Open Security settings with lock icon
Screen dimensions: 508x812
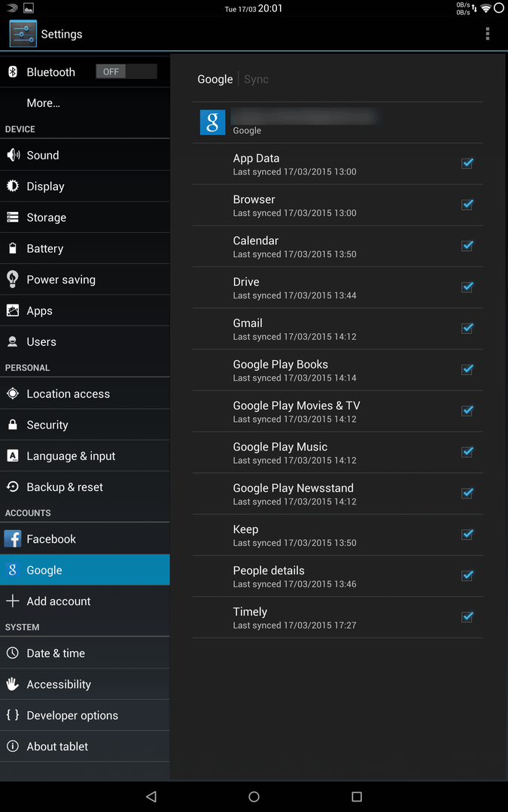(x=13, y=425)
